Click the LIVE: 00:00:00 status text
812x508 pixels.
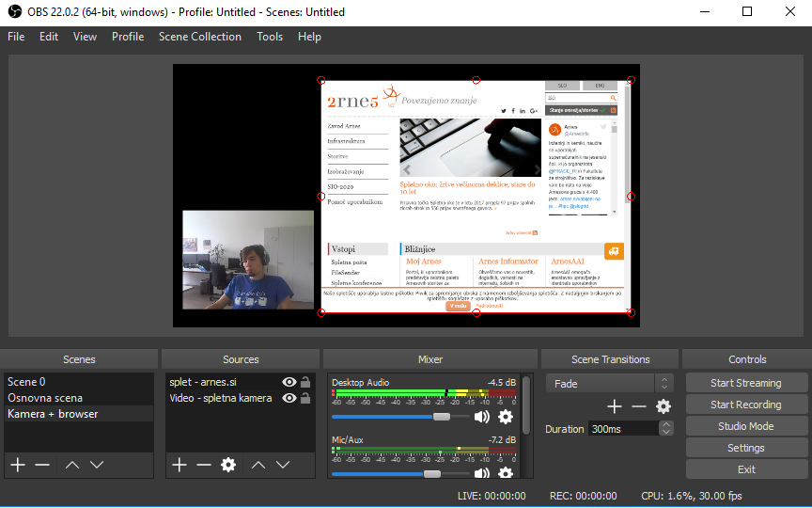click(492, 496)
